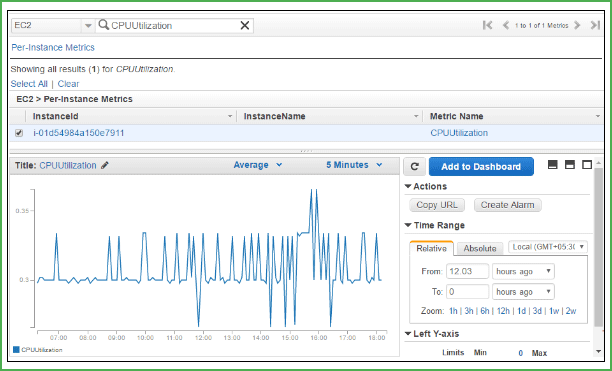Click the pane splitter handle above graph
Viewport: 612px width, 371px height.
click(306, 151)
